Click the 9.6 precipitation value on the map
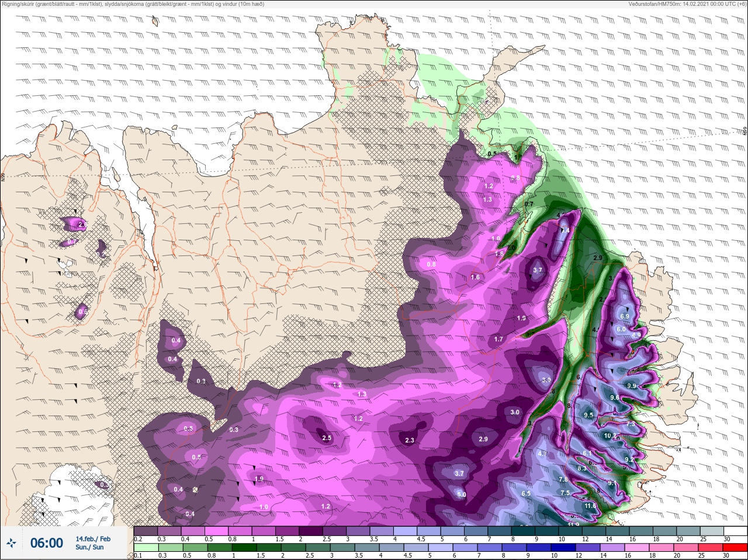Image resolution: width=748 pixels, height=560 pixels. click(615, 397)
